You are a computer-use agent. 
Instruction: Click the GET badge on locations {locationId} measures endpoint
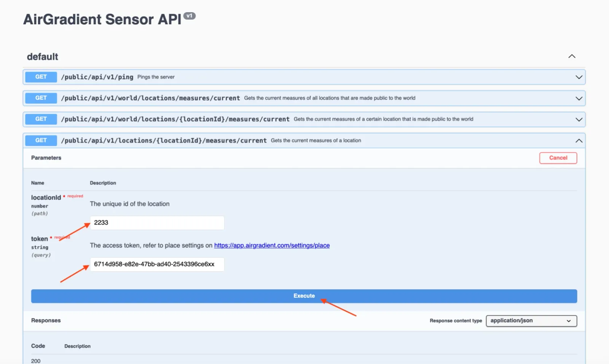click(40, 140)
